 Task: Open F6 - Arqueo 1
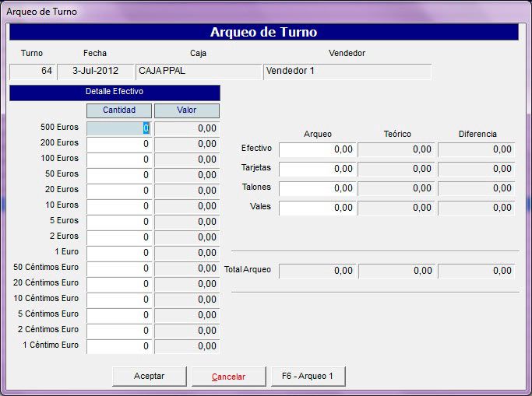pos(308,376)
